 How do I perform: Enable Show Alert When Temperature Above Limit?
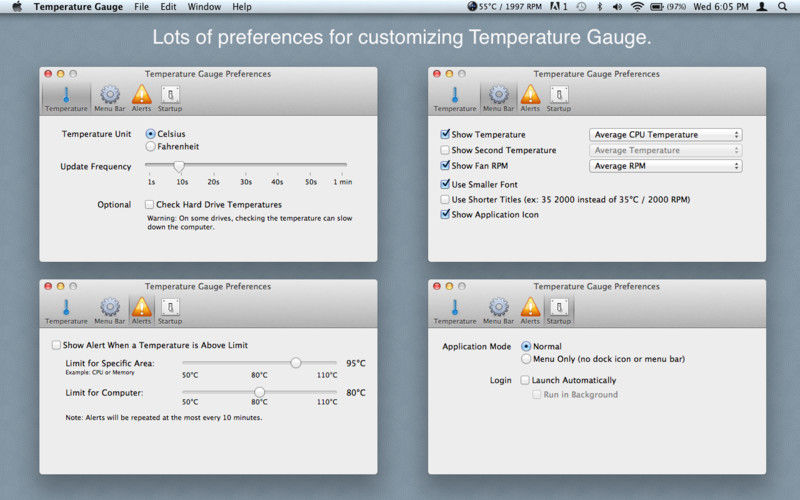pos(56,345)
